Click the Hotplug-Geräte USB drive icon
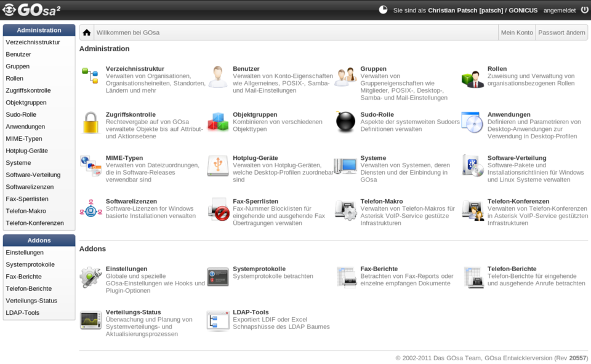 (x=218, y=166)
